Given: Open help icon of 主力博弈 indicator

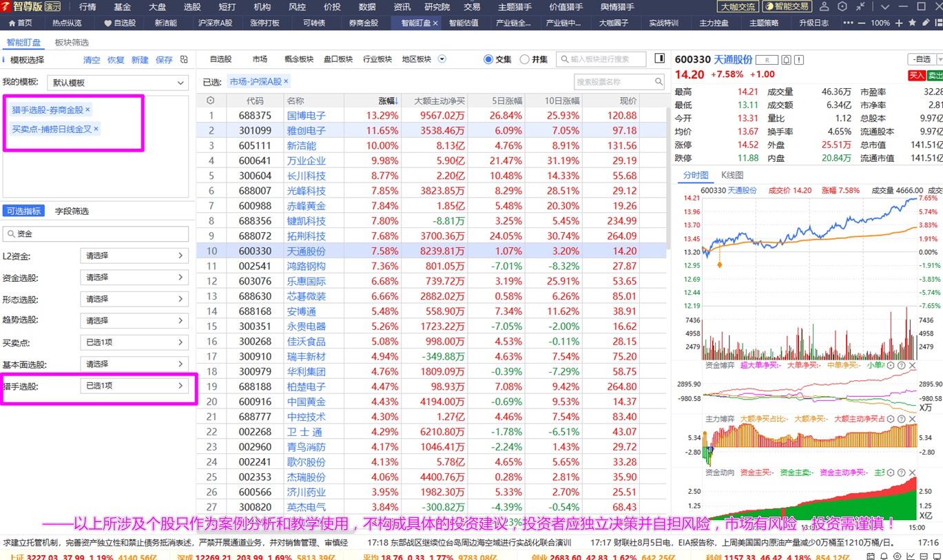Looking at the screenshot, I should (x=901, y=419).
